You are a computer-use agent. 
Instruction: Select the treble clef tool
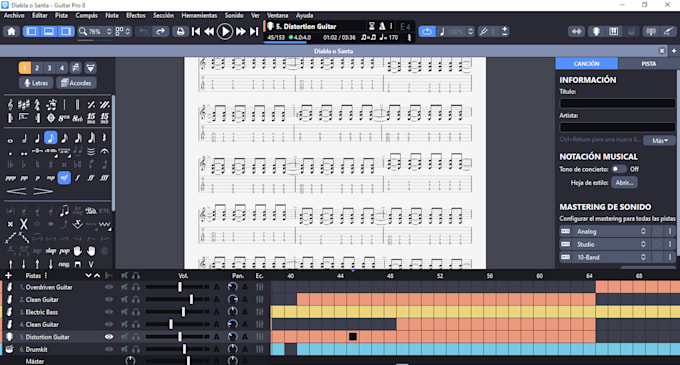click(x=10, y=104)
